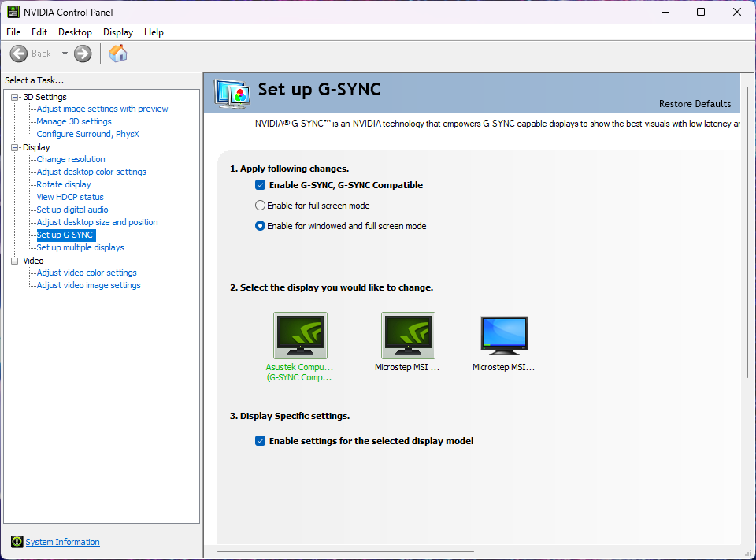Collapse the 3D Settings tree node
Image resolution: width=756 pixels, height=560 pixels.
tap(15, 97)
